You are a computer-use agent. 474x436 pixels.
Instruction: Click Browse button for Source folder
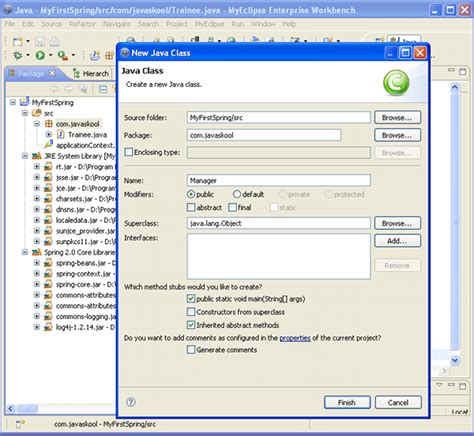pyautogui.click(x=397, y=117)
